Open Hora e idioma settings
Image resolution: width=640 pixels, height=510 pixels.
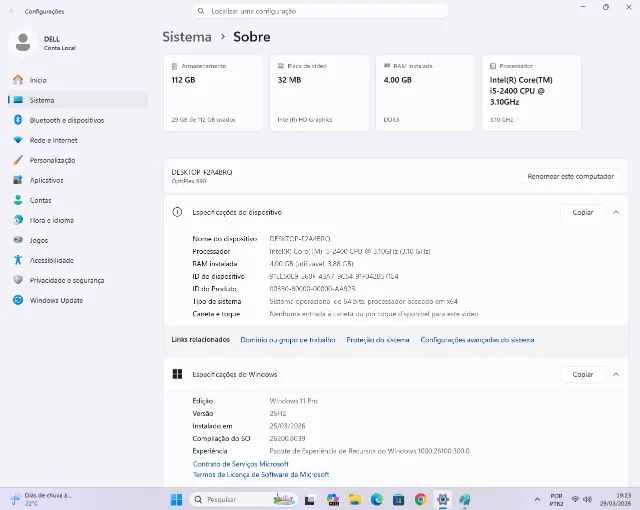78,220
